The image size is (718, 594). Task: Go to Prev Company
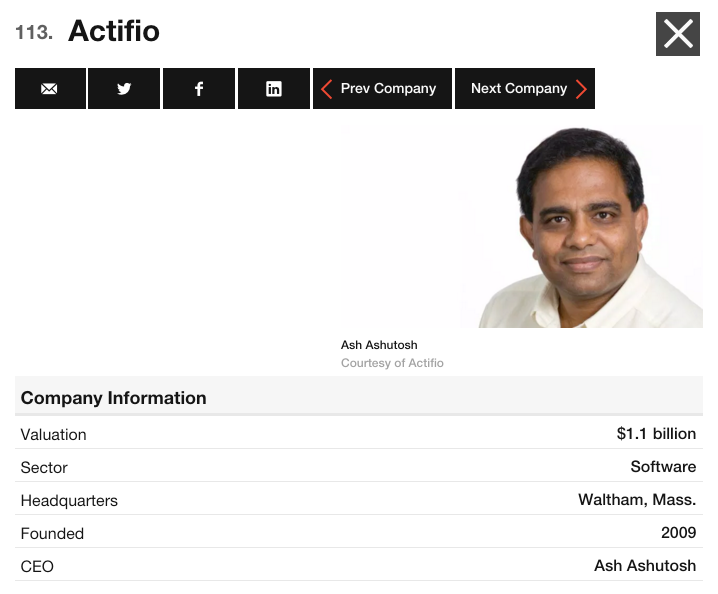point(382,88)
